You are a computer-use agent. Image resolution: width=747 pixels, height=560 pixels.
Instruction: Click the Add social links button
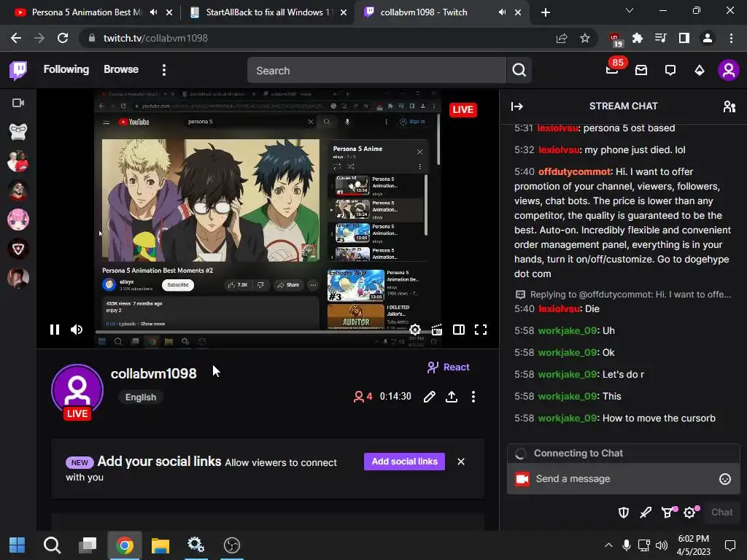click(x=404, y=462)
